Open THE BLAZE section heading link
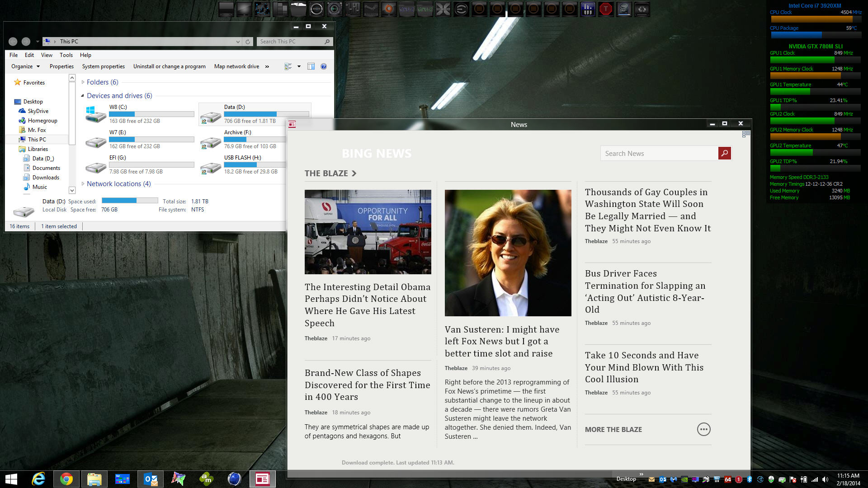This screenshot has width=868, height=488. pos(330,174)
